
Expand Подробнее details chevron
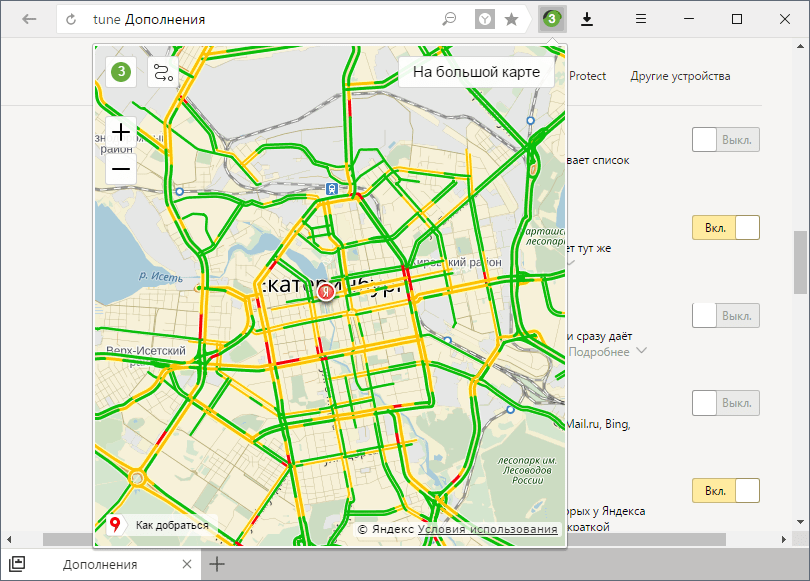(642, 351)
